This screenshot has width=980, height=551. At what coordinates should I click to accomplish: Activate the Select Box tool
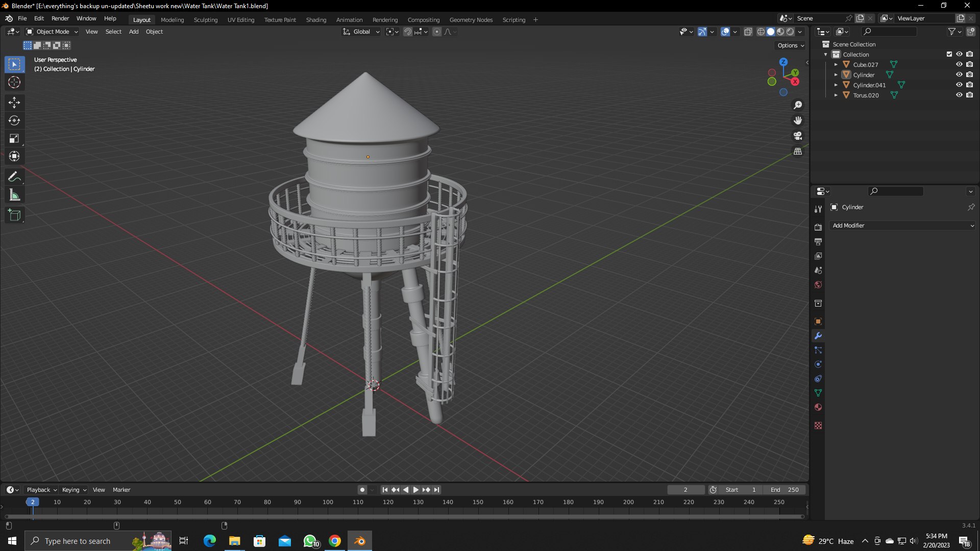(14, 64)
